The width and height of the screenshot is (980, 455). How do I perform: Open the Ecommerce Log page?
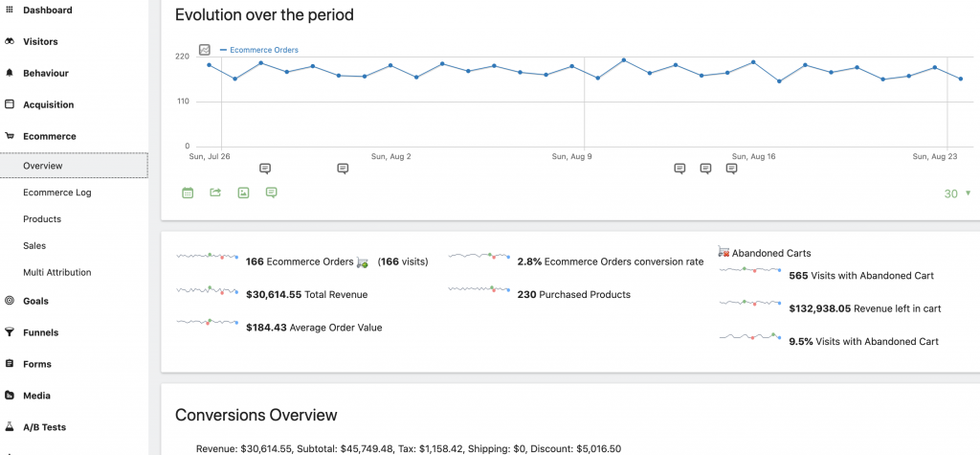click(56, 193)
